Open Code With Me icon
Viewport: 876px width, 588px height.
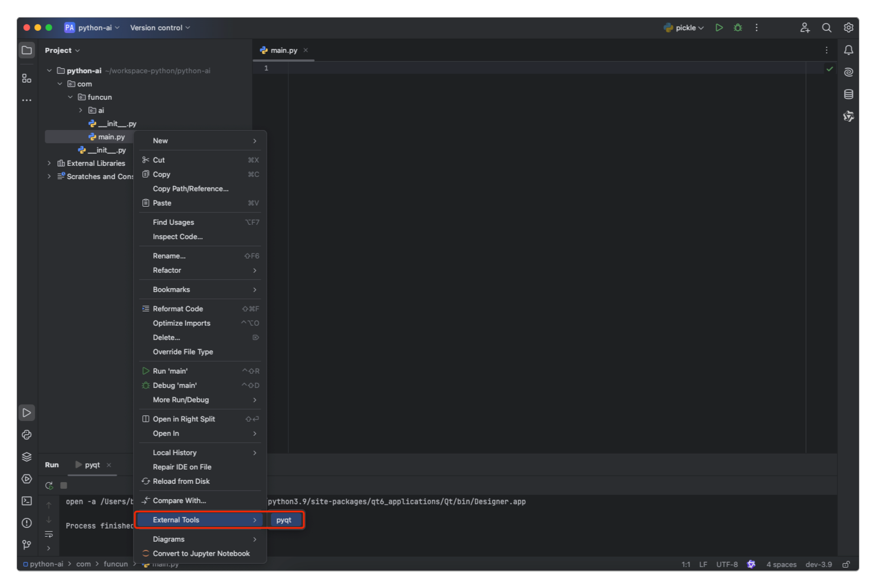tap(805, 28)
